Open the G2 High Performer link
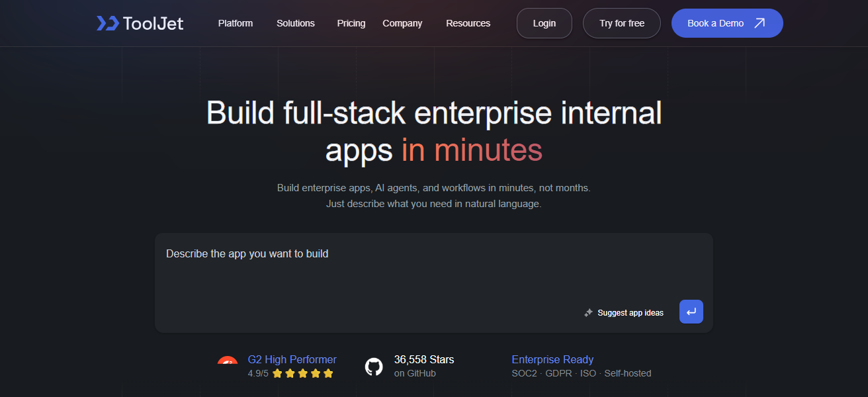The image size is (868, 397). tap(292, 359)
